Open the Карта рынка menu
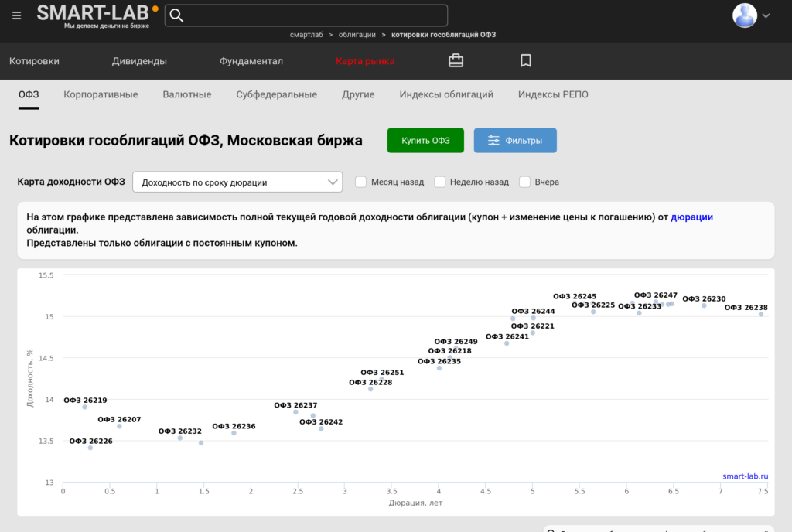Screen dimensions: 792x532 [x=365, y=61]
